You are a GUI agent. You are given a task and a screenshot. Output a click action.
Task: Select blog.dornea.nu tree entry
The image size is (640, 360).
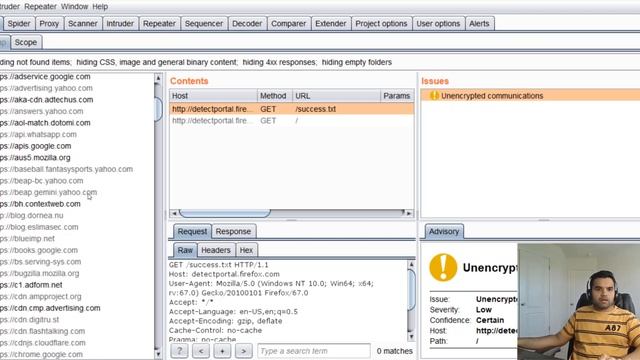tap(32, 216)
